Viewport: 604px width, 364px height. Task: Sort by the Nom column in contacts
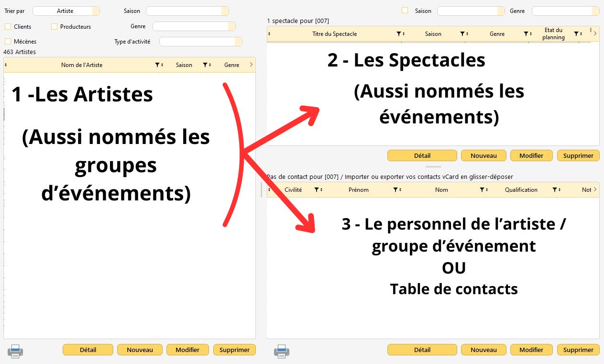[x=441, y=190]
